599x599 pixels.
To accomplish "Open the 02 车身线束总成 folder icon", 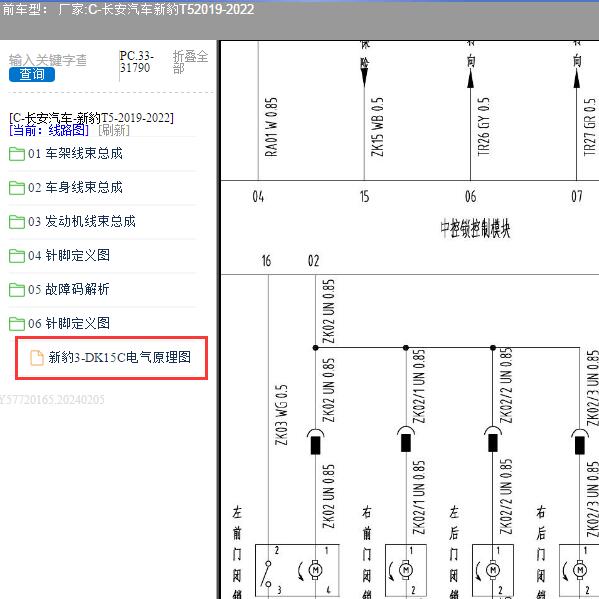I will coord(17,188).
